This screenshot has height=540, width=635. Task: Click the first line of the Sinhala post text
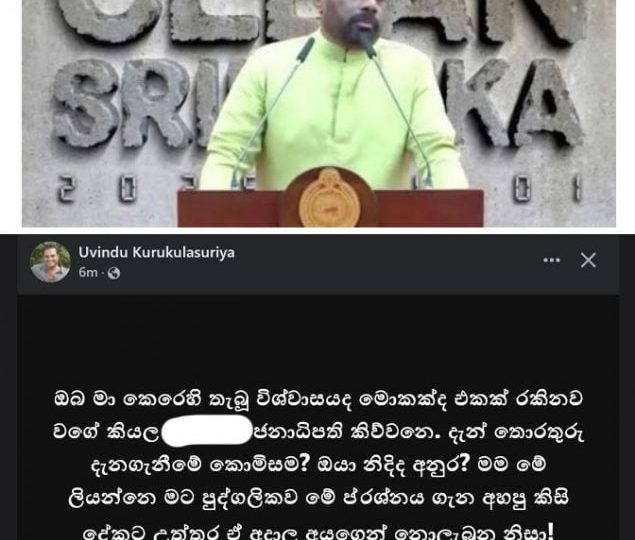pos(318,399)
